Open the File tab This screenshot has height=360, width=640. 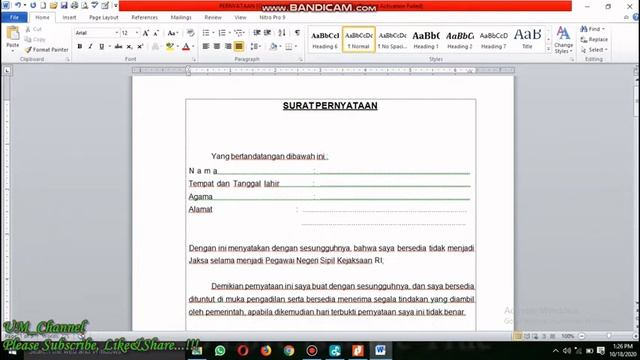coord(14,17)
